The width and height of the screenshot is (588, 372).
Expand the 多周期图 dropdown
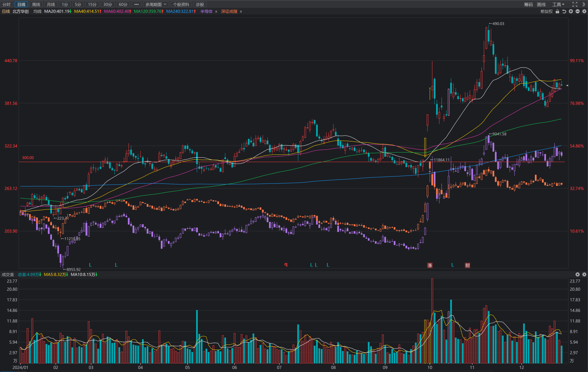(x=156, y=4)
